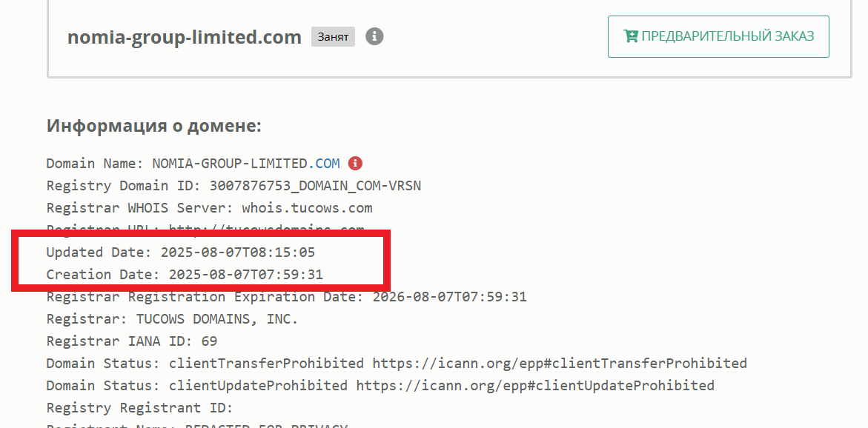The height and width of the screenshot is (428, 868).
Task: Open the icann.org clientTransferProhibited URL
Action: click(x=559, y=364)
